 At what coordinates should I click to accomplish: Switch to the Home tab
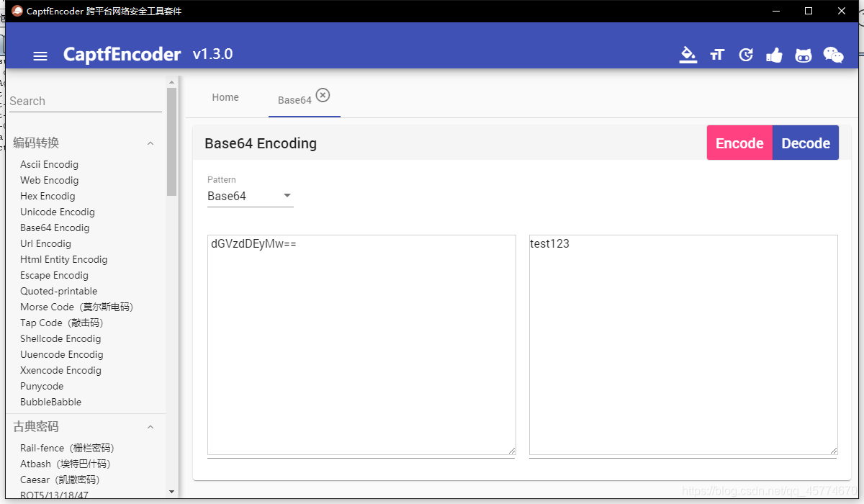pos(225,97)
